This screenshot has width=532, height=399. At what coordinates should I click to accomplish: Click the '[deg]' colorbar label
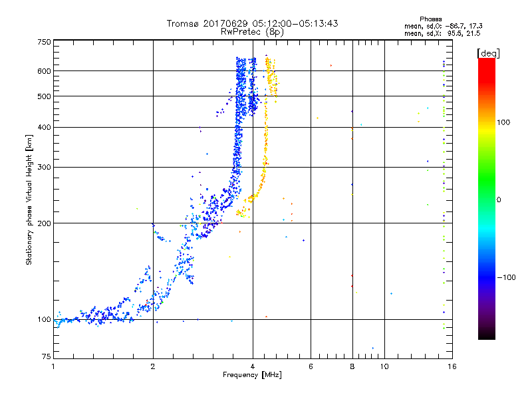(x=488, y=53)
